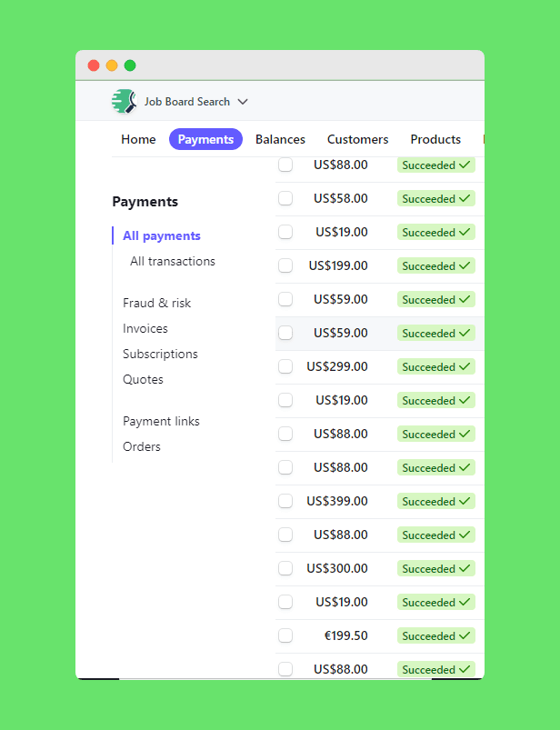Open Fraud & risk in the sidebar
Screen dimensions: 560x730
[x=156, y=303]
